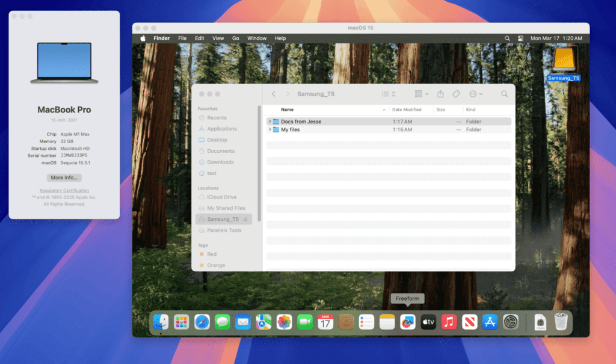Select the list view icon in the toolbar
The height and width of the screenshot is (364, 616).
[x=386, y=94]
